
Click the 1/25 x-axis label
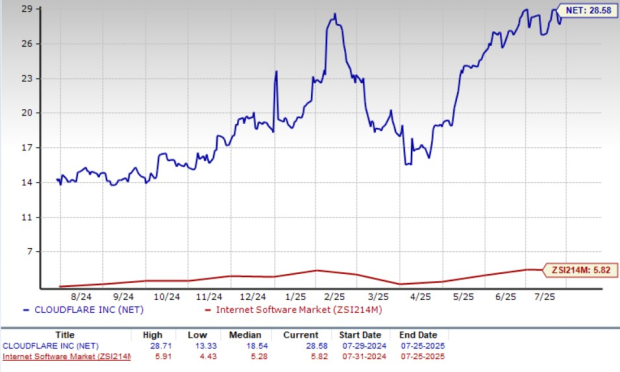coord(296,296)
